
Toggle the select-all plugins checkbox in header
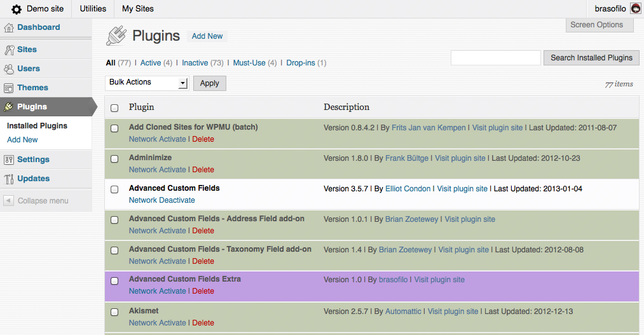click(x=114, y=108)
